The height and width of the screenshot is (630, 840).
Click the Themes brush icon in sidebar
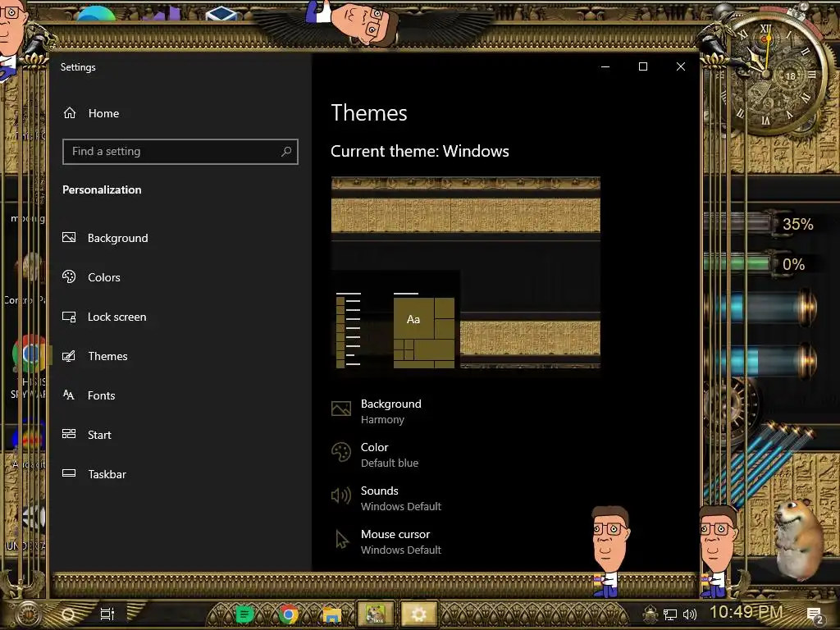coord(69,356)
